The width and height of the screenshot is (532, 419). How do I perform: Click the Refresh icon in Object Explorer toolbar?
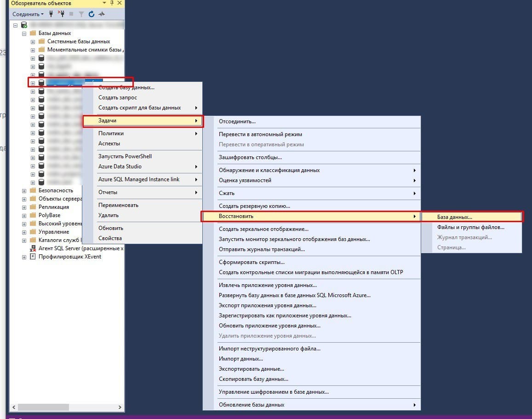click(x=92, y=14)
